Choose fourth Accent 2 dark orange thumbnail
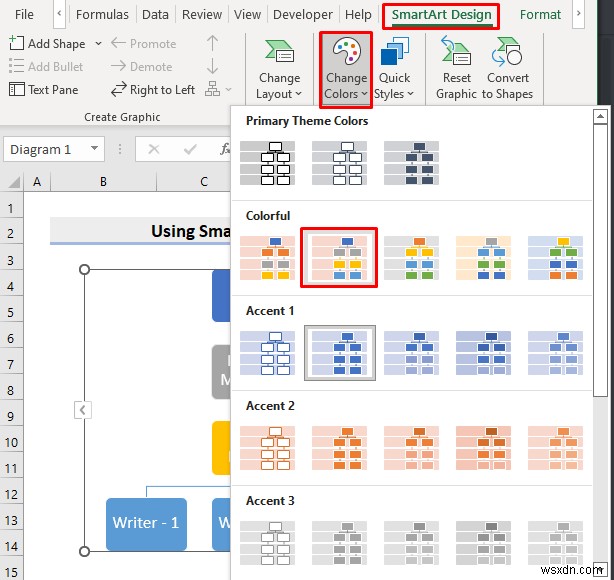614x580 pixels. (x=483, y=448)
